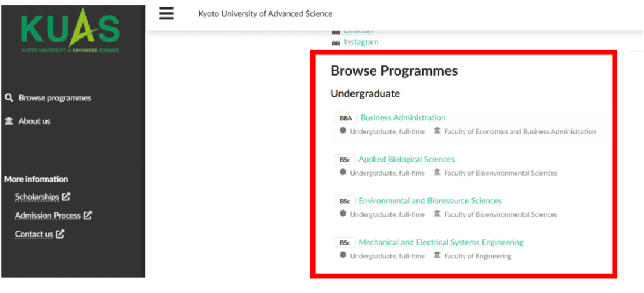Open Environmental and Bioresource Sciences programme
The image size is (644, 293).
430,201
